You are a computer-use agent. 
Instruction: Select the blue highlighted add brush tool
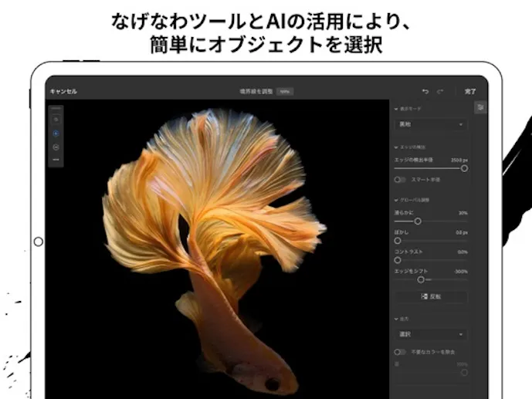tap(56, 133)
